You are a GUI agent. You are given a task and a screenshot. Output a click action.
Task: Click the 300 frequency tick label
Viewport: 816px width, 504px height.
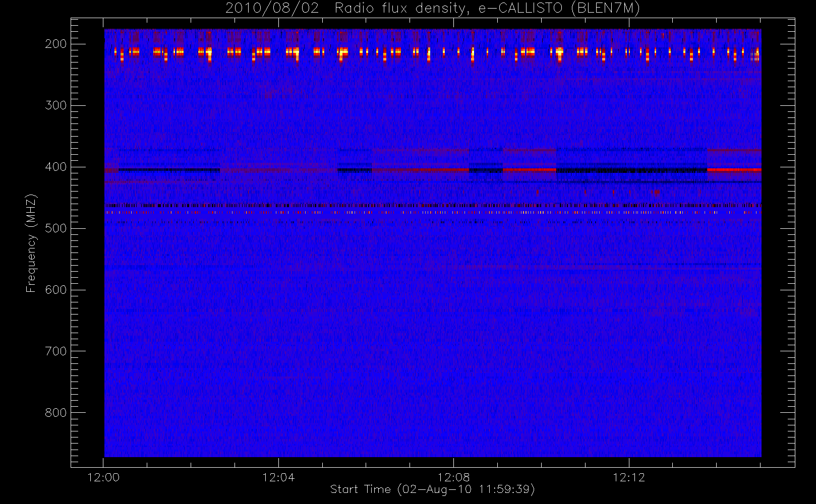tap(56, 105)
